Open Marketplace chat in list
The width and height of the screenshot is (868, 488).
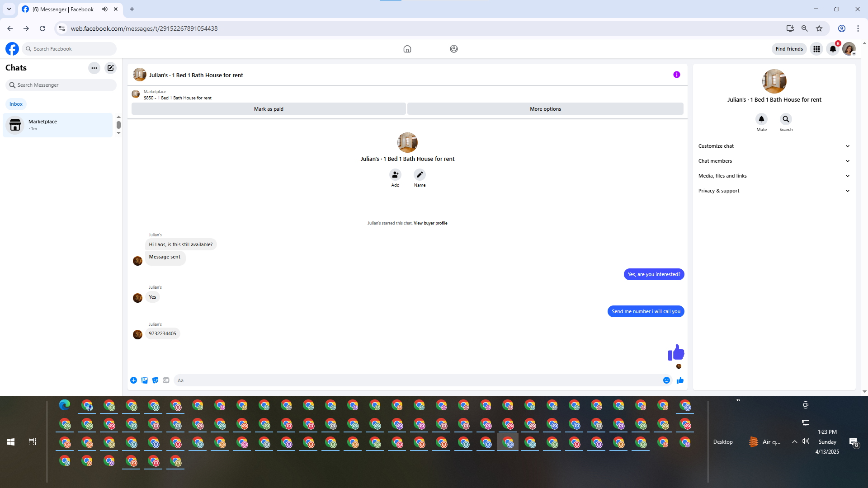pos(58,125)
